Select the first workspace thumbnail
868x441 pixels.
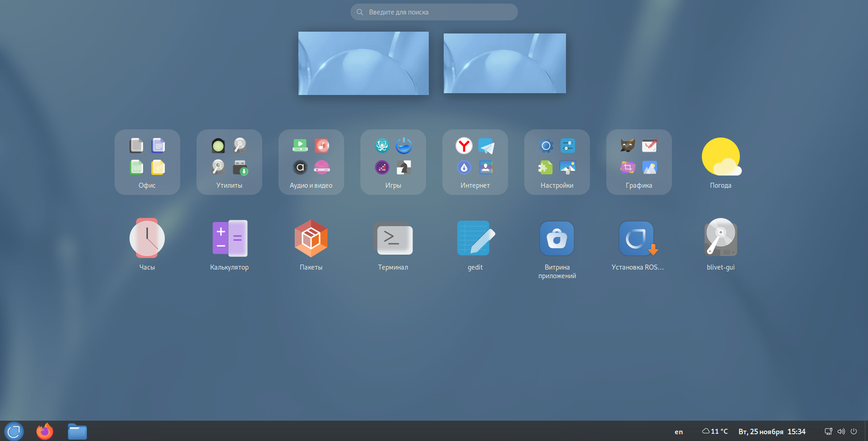(x=363, y=63)
